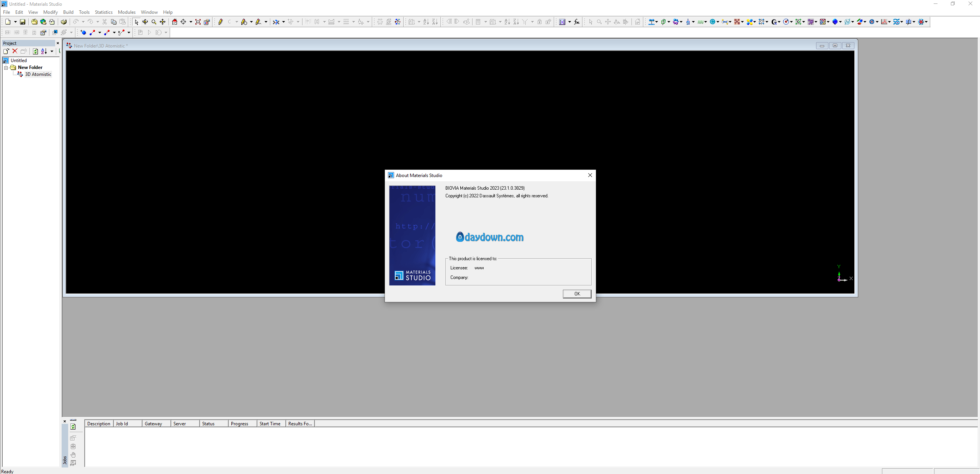Click the Paste clipboard icon
980x474 pixels.
(x=123, y=22)
